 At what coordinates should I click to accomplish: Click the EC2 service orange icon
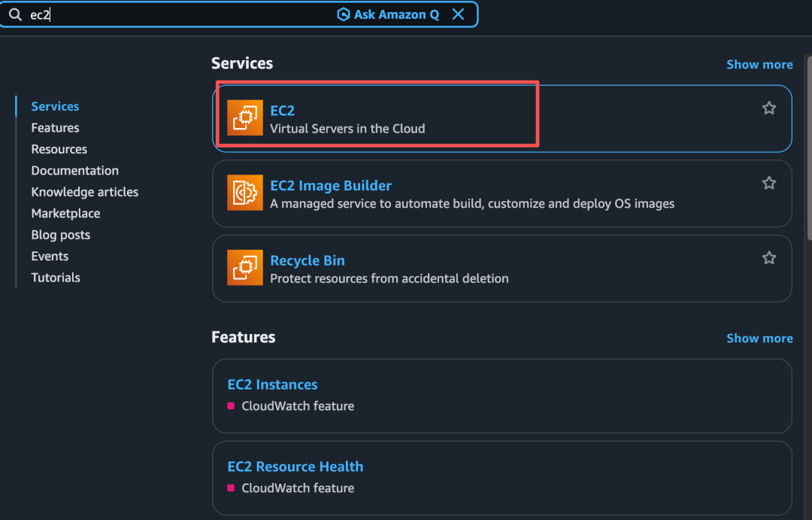click(245, 117)
